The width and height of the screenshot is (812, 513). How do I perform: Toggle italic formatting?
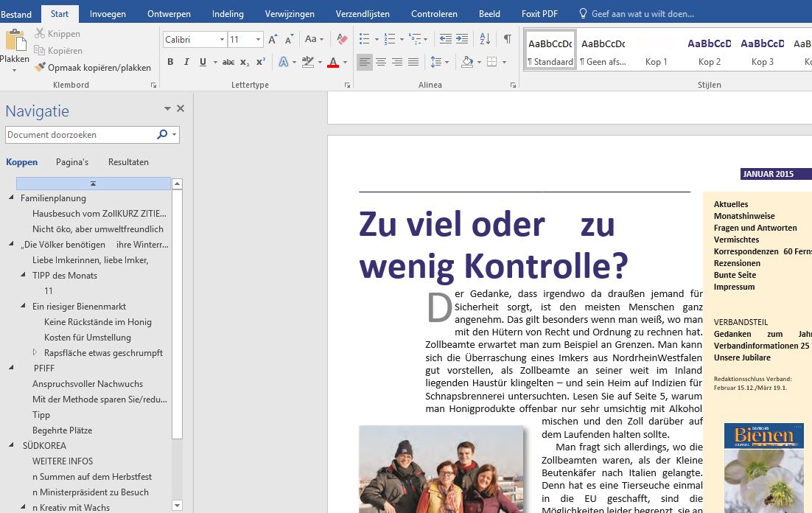186,62
